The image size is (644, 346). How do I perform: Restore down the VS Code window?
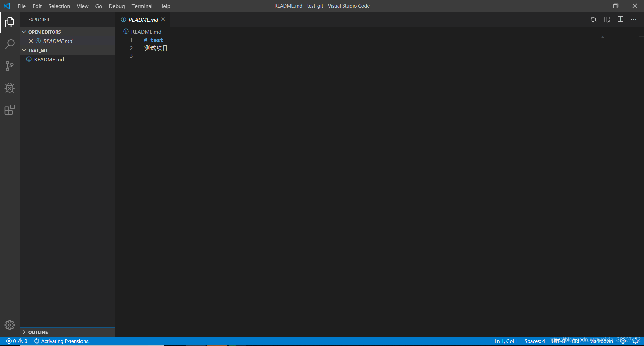[x=615, y=6]
